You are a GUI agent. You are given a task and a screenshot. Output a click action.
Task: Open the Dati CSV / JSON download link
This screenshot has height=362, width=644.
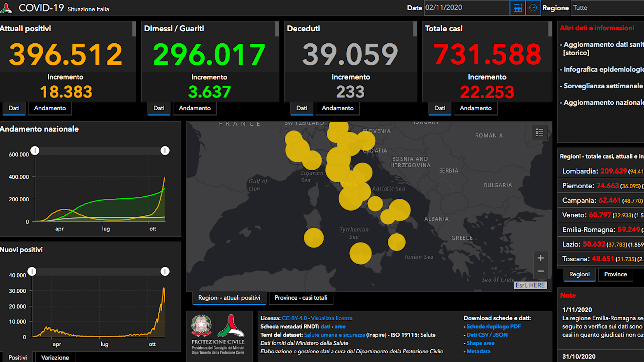point(487,335)
